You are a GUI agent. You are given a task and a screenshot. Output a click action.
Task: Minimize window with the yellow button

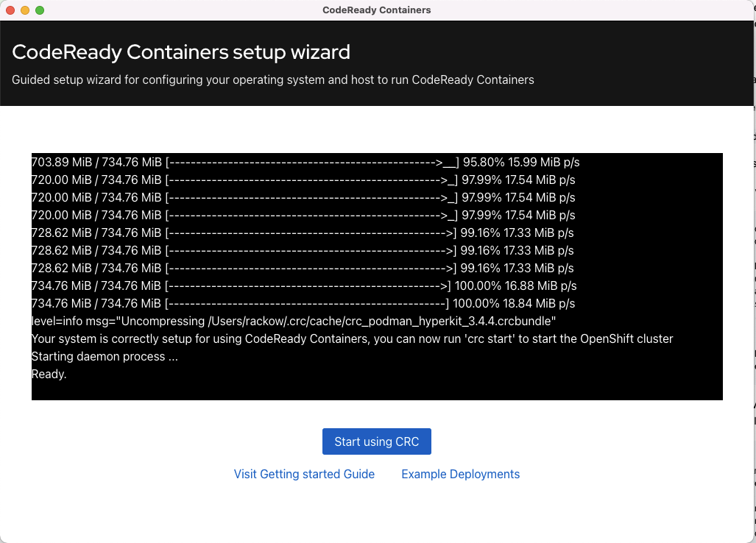tap(25, 10)
